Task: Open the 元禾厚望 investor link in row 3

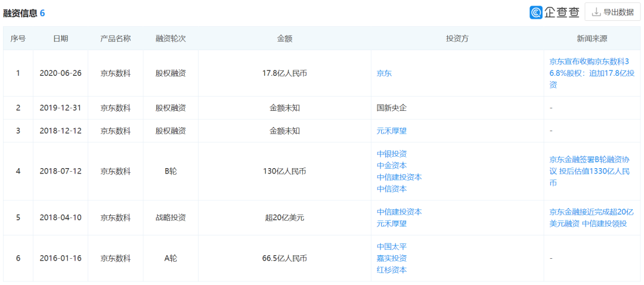Action: [x=392, y=131]
